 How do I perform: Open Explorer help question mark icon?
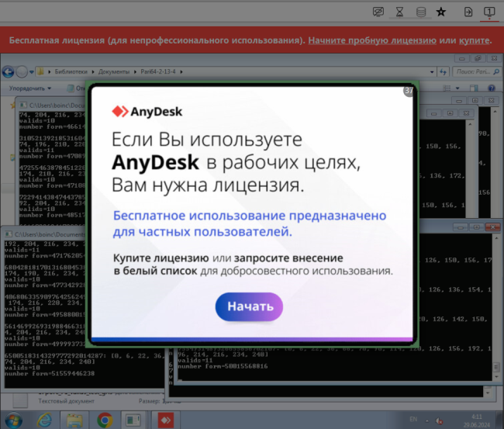(492, 88)
